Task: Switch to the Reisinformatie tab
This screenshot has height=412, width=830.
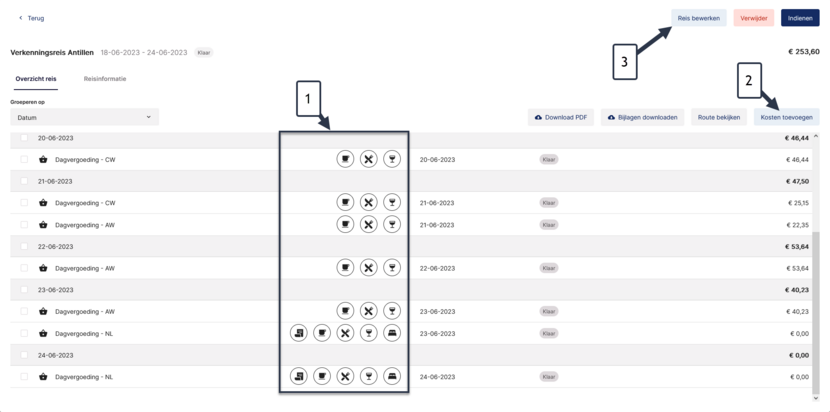Action: pos(105,79)
